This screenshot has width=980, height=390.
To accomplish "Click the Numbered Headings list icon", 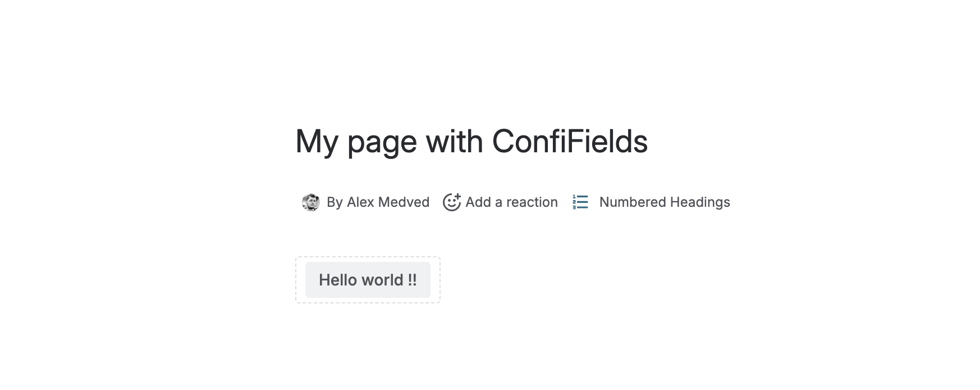I will pos(580,202).
